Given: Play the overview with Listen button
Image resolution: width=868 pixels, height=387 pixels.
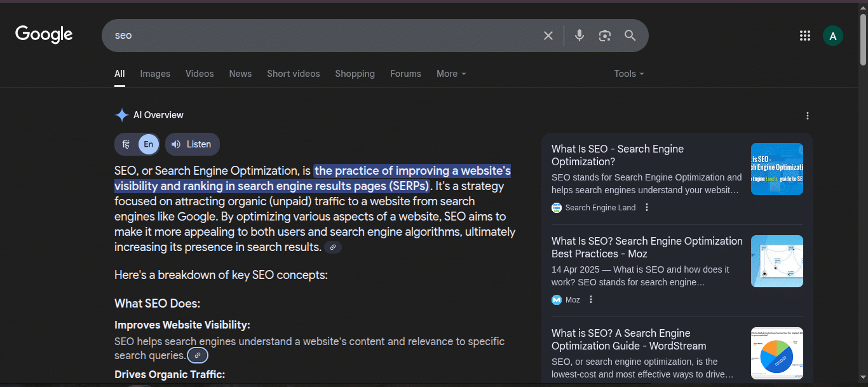Looking at the screenshot, I should [192, 144].
